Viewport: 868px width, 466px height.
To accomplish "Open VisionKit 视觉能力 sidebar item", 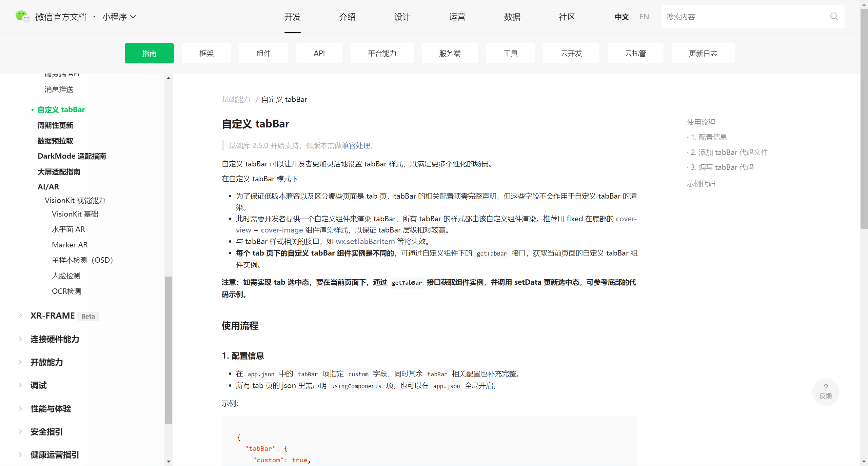I will pyautogui.click(x=75, y=200).
